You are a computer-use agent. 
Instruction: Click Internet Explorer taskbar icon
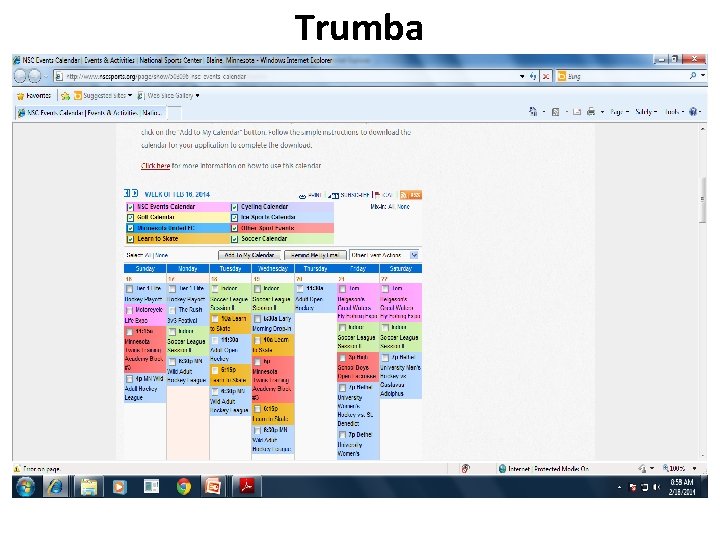click(x=56, y=486)
